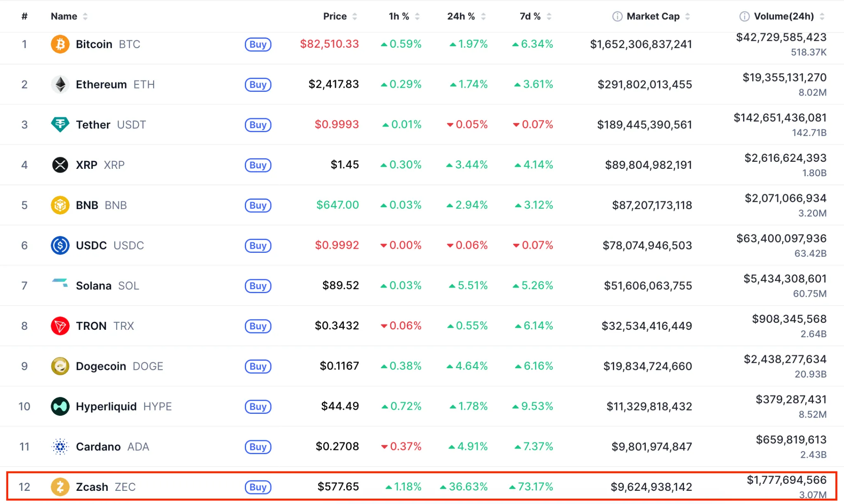Click Solana volume $5,434,308,601
Viewport: 844px width, 504px height.
pos(785,279)
